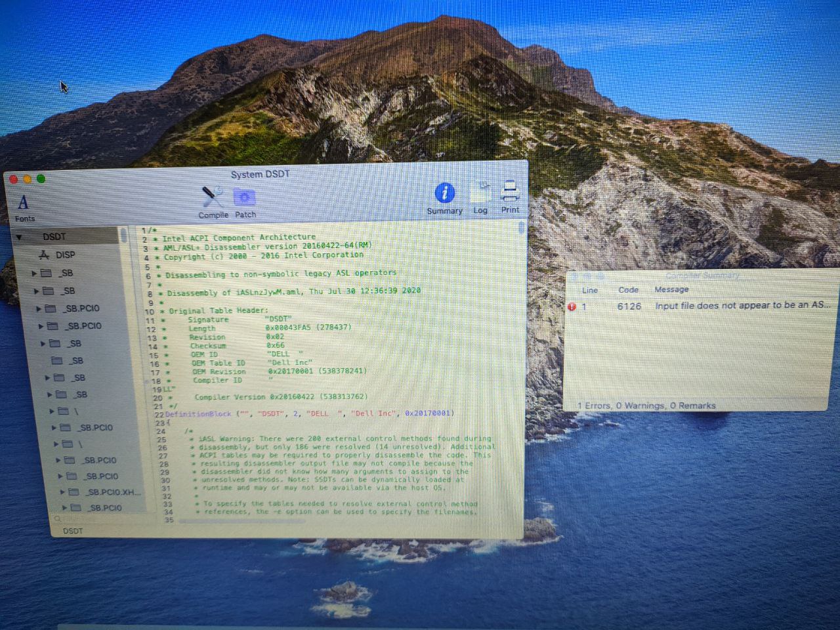Viewport: 840px width, 630px height.
Task: Select the _SB.PCI0.XH... folder row
Action: [105, 492]
